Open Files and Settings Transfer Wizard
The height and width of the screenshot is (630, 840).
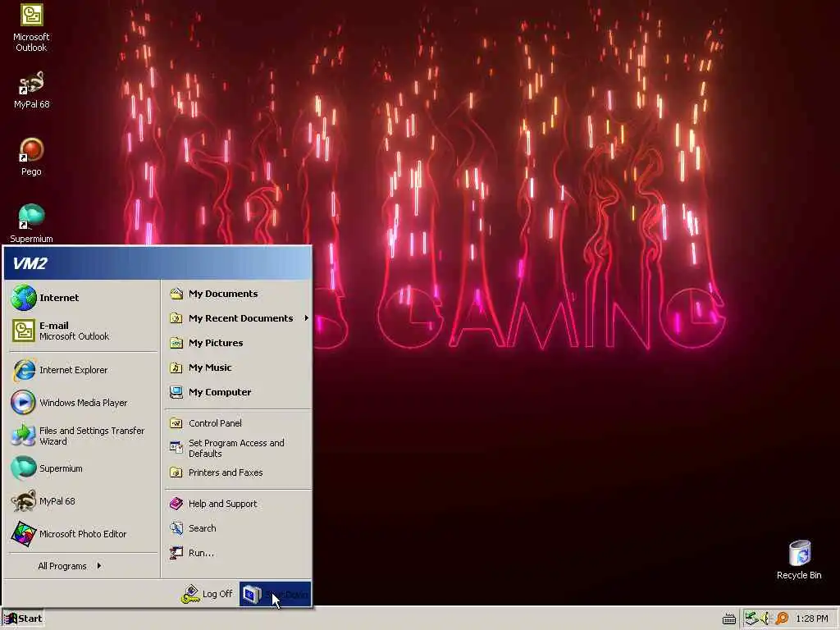tap(83, 436)
